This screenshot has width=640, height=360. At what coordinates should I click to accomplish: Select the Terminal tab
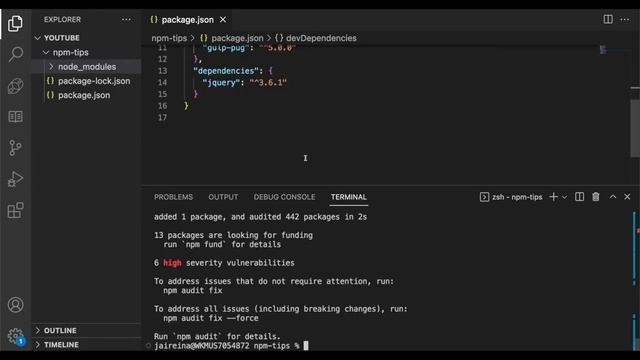pyautogui.click(x=349, y=197)
